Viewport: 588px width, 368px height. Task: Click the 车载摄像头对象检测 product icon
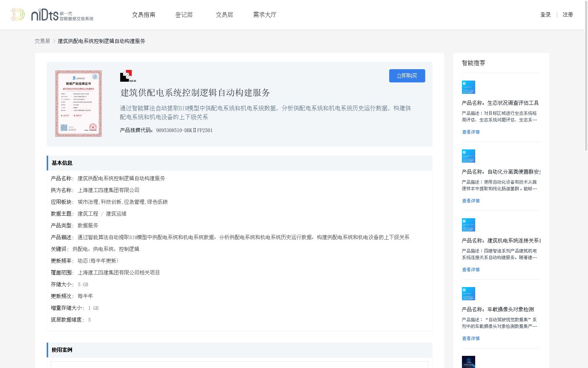point(469,294)
